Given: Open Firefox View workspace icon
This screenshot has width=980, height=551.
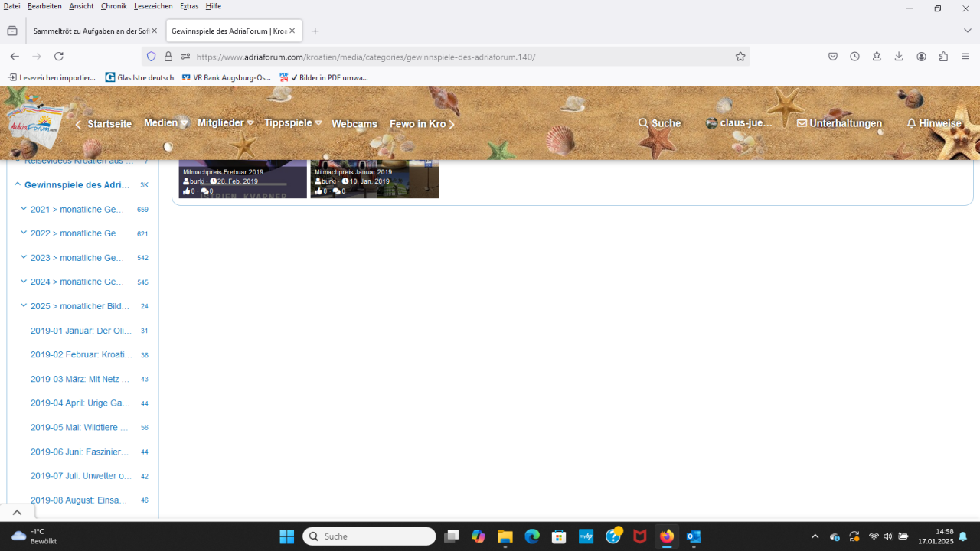Looking at the screenshot, I should click(x=12, y=31).
